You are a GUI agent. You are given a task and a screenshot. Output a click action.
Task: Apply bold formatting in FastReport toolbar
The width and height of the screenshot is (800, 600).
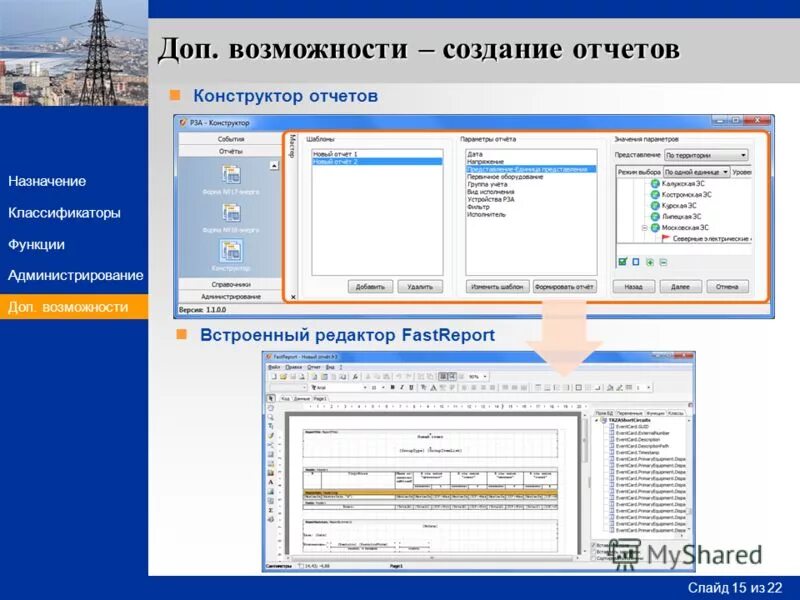click(393, 386)
